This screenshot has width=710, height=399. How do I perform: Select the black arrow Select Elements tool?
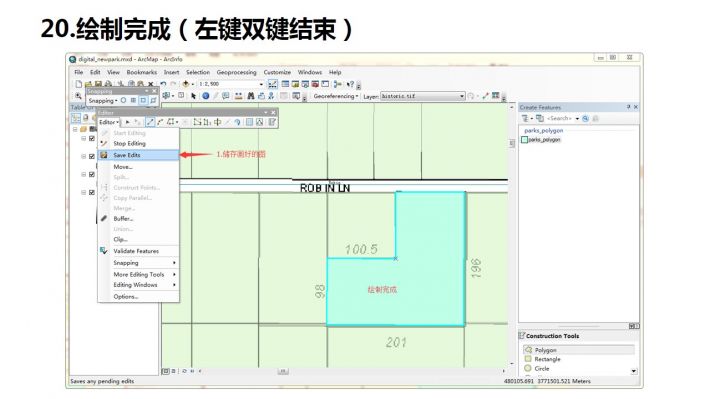click(194, 96)
